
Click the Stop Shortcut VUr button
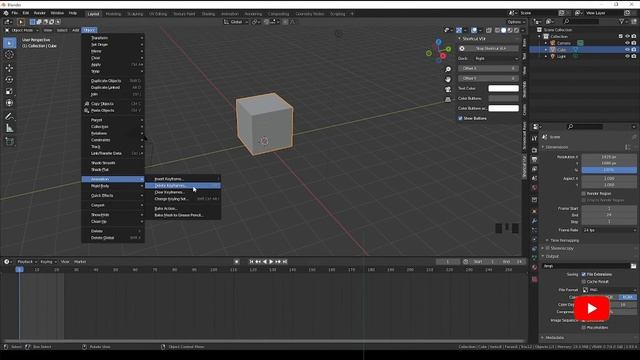point(488,49)
